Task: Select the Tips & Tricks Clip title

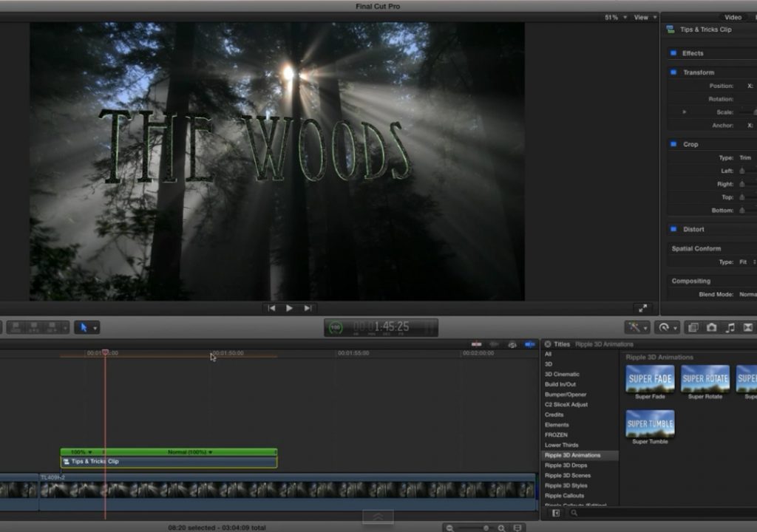Action: [169, 462]
